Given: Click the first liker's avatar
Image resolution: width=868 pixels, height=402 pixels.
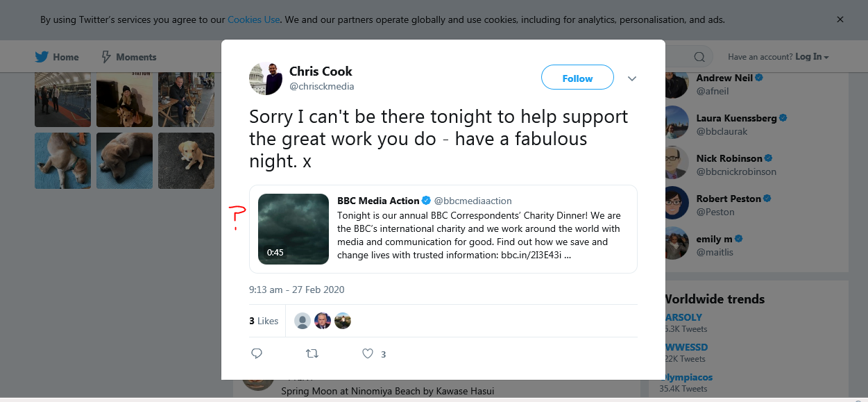Looking at the screenshot, I should coord(303,321).
